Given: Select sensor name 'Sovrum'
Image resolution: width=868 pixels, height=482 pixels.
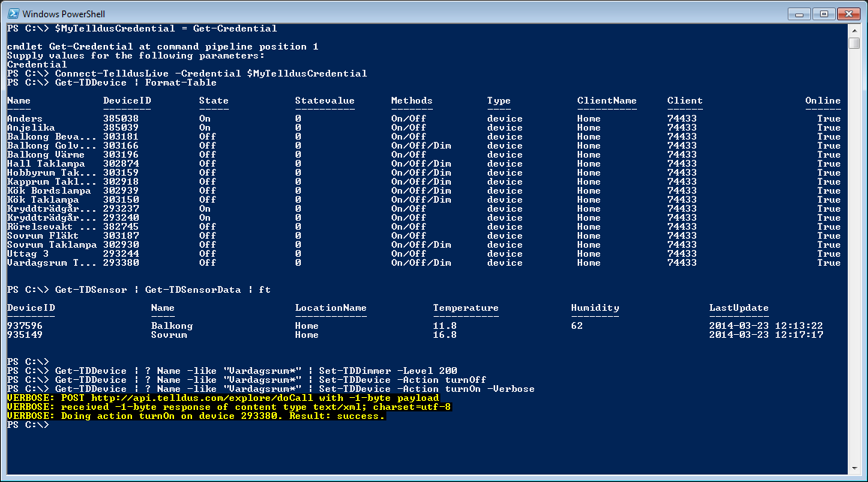Looking at the screenshot, I should tap(169, 335).
